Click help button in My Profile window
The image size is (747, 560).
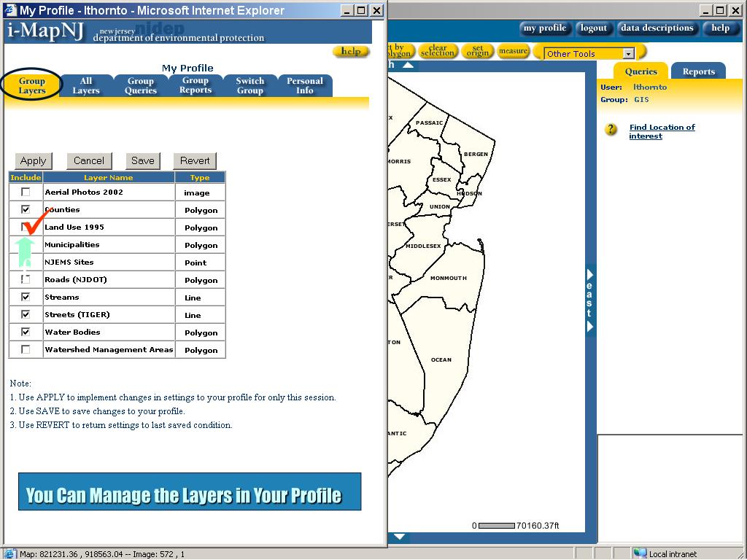pyautogui.click(x=351, y=51)
